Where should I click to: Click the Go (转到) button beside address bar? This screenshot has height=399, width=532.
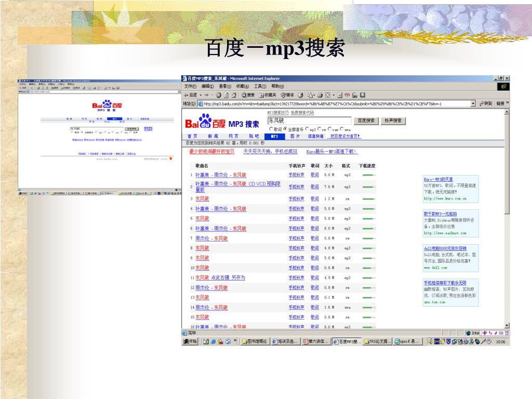[486, 103]
